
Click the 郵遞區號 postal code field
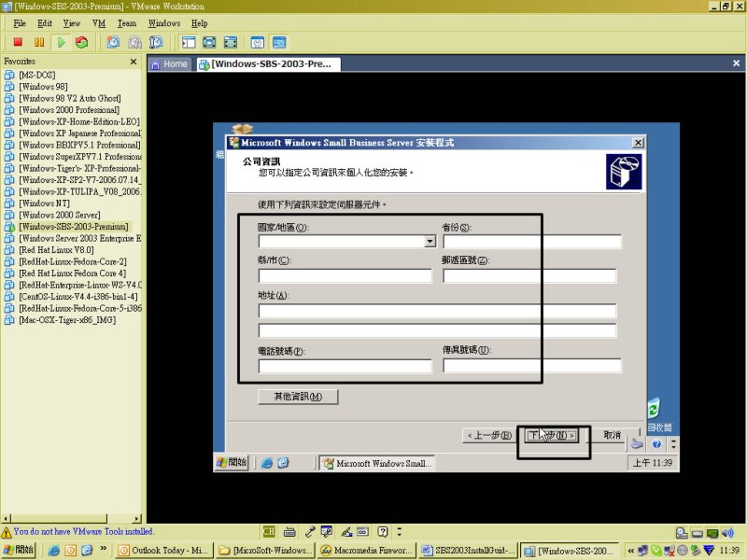tap(529, 275)
